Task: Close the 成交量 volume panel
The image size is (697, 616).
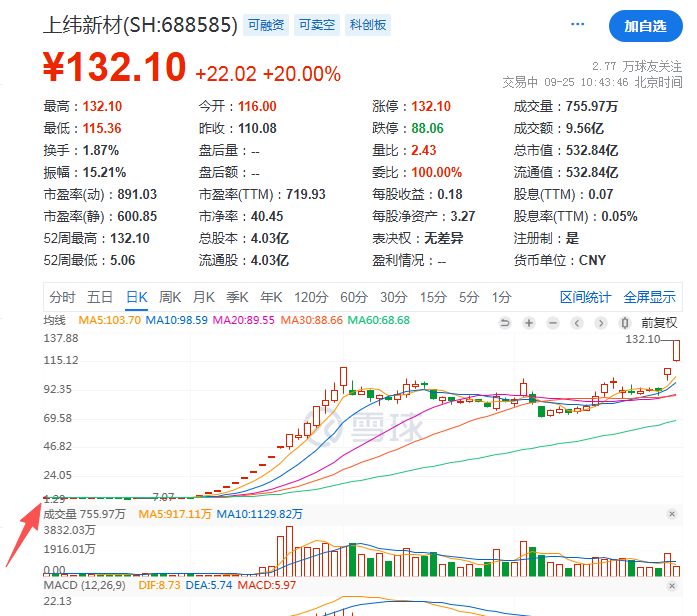Action: [672, 514]
